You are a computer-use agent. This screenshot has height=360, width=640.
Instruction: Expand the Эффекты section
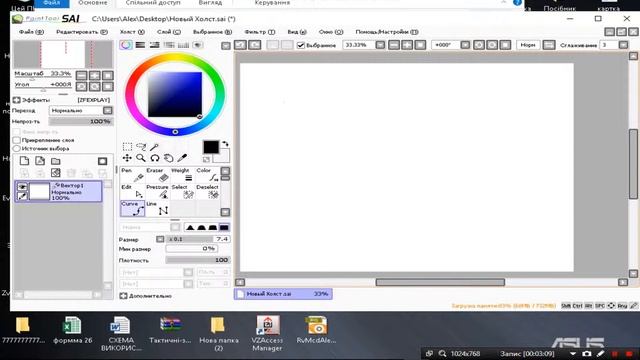(16, 100)
